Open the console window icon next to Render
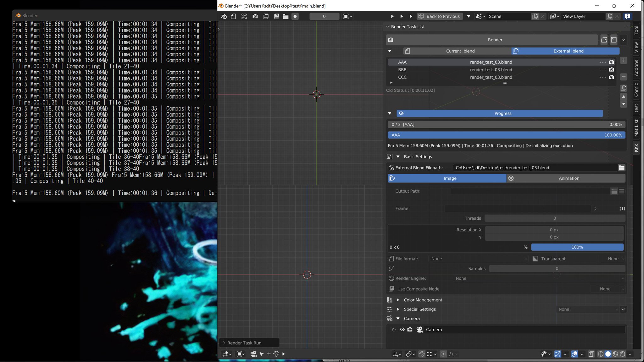The width and height of the screenshot is (644, 362). (613, 40)
